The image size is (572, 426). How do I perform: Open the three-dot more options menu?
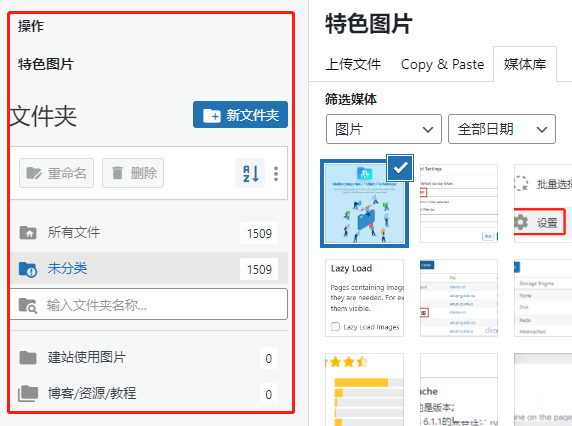point(276,174)
